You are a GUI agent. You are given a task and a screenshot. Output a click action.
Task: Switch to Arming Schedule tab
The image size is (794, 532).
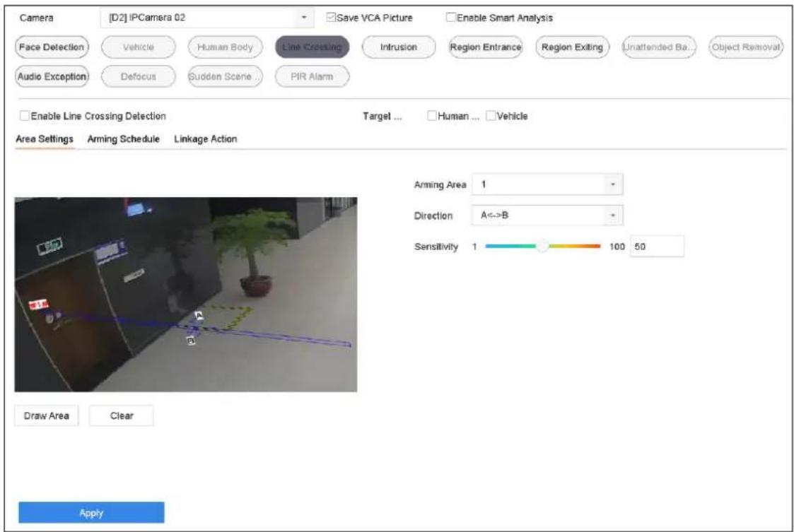[x=124, y=138]
